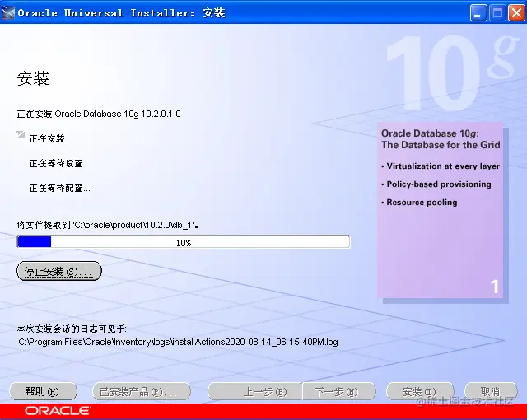The image size is (527, 420).
Task: Click the 安装 page heading
Action: tap(33, 78)
